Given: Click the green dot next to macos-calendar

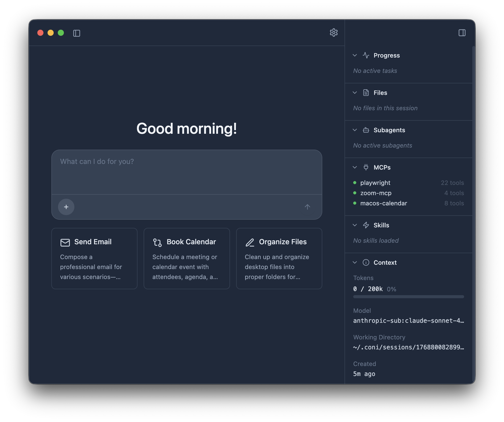Looking at the screenshot, I should [355, 203].
